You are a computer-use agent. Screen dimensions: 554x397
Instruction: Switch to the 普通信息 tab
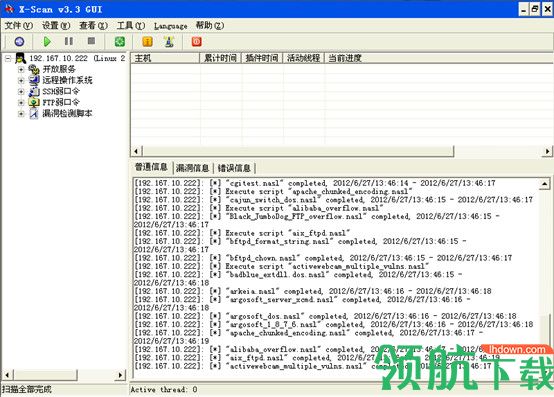(x=151, y=167)
